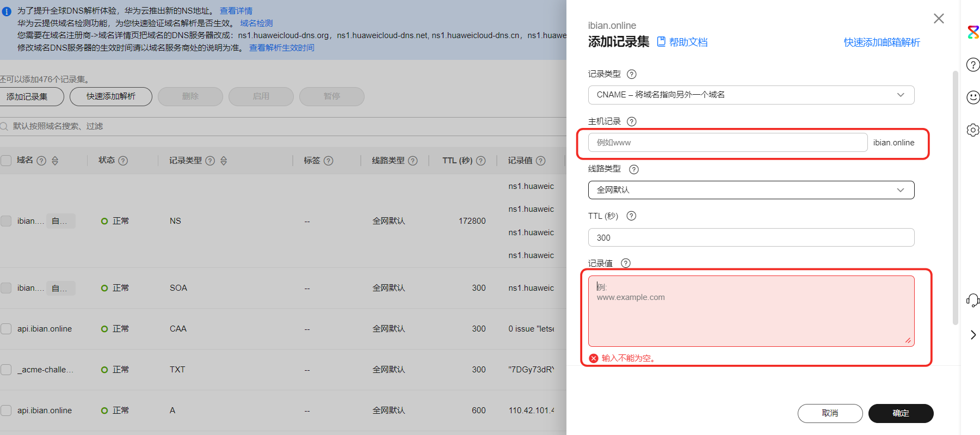Sort by 域名 column sort arrows
Image resolution: width=980 pixels, height=435 pixels.
(x=55, y=161)
